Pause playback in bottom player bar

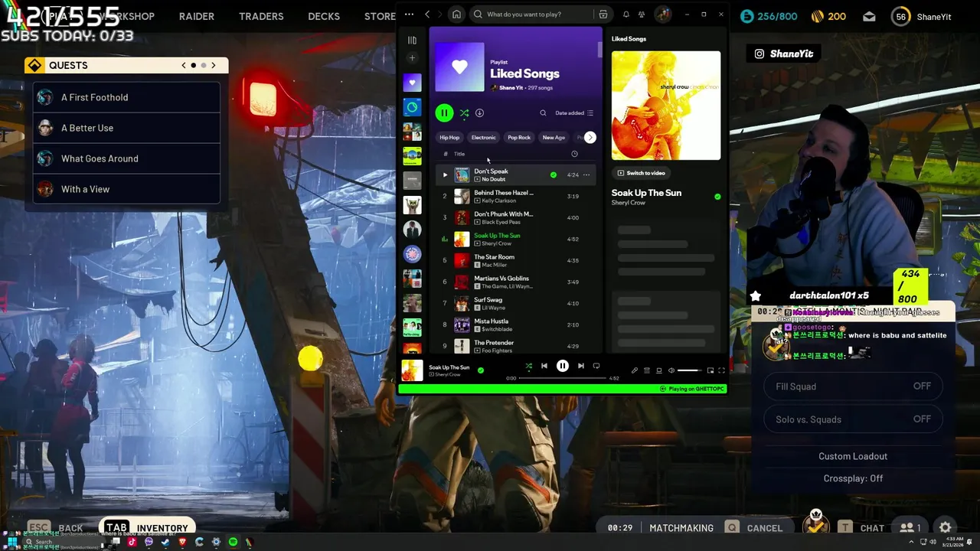pyautogui.click(x=563, y=367)
